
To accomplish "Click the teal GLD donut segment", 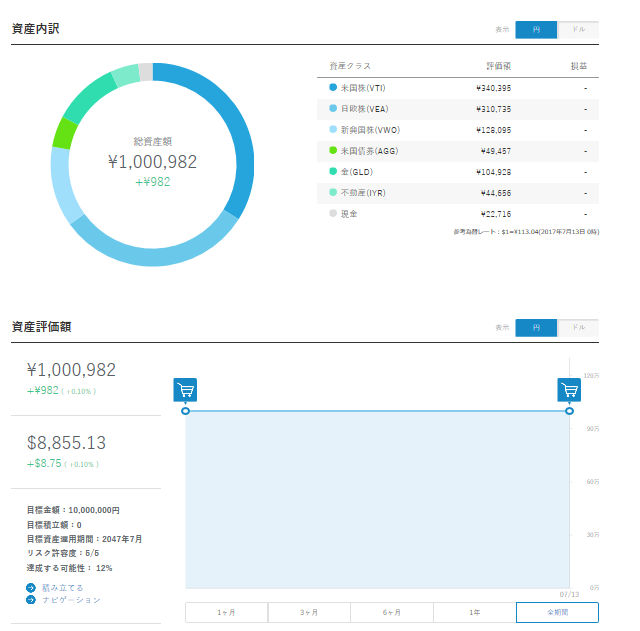I will click(89, 96).
